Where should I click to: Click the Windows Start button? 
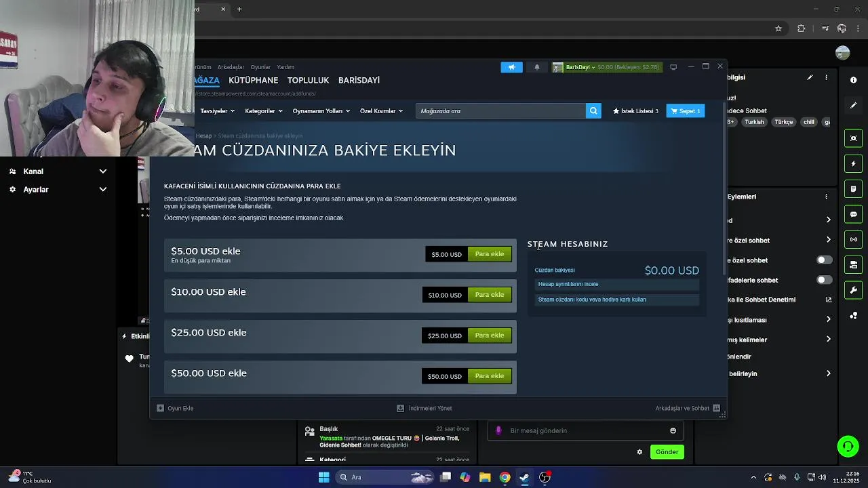point(323,477)
